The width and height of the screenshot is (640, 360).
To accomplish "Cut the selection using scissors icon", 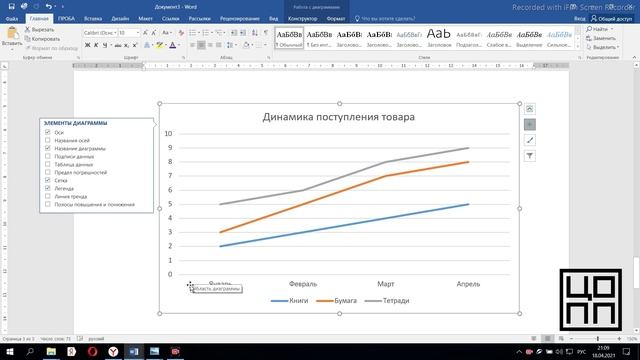I will pos(27,29).
